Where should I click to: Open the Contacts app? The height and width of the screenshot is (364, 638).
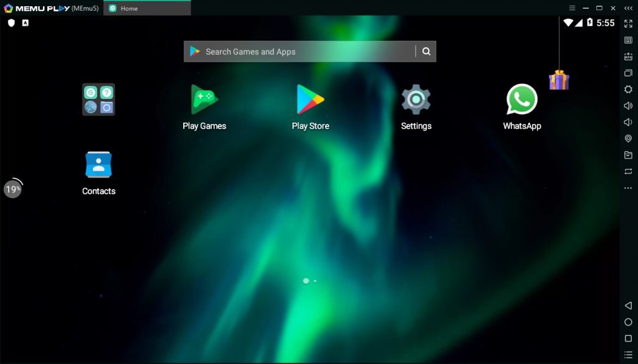click(x=98, y=165)
